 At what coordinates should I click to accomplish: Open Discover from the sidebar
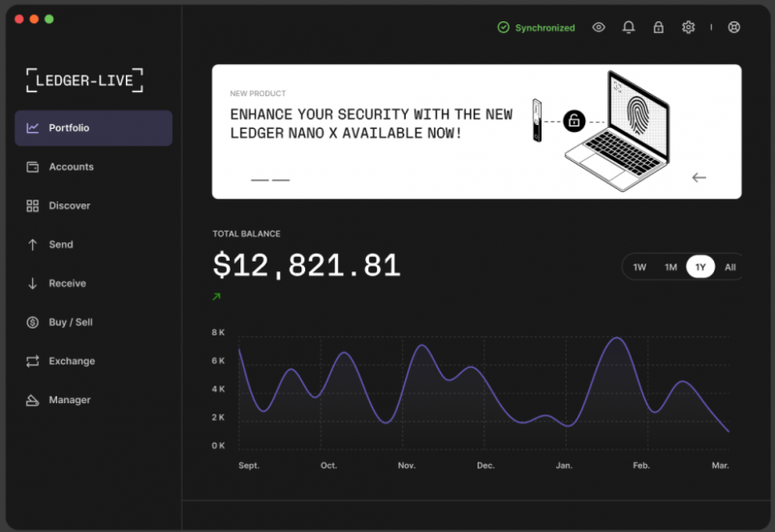coord(93,205)
